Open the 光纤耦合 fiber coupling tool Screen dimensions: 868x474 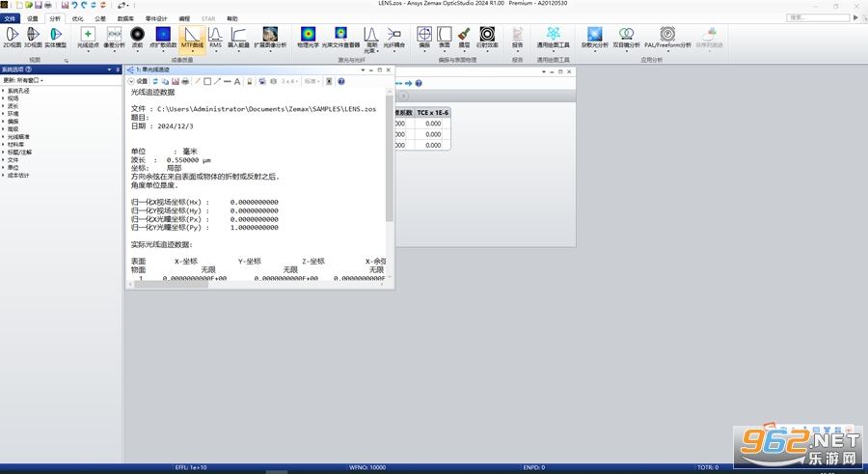click(x=394, y=38)
